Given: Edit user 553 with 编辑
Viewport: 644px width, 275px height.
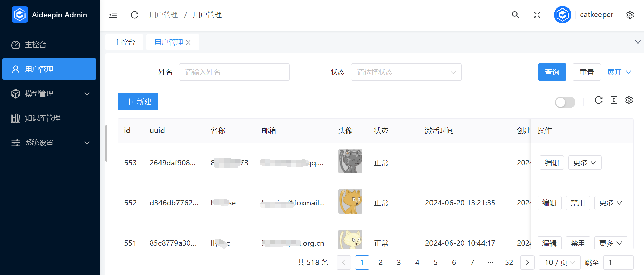Looking at the screenshot, I should pos(552,163).
